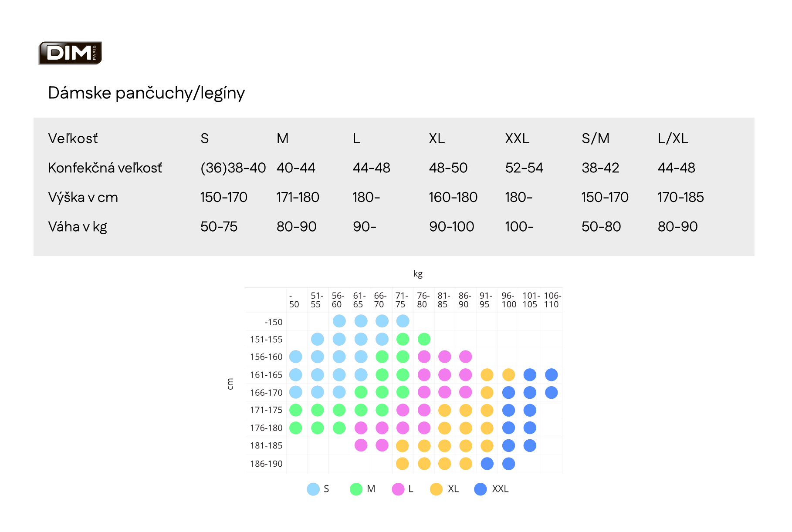Viewport: 792px width, 532px height.
Task: Click the green dot at 151-155 cm, 76-80 kg
Action: [424, 339]
